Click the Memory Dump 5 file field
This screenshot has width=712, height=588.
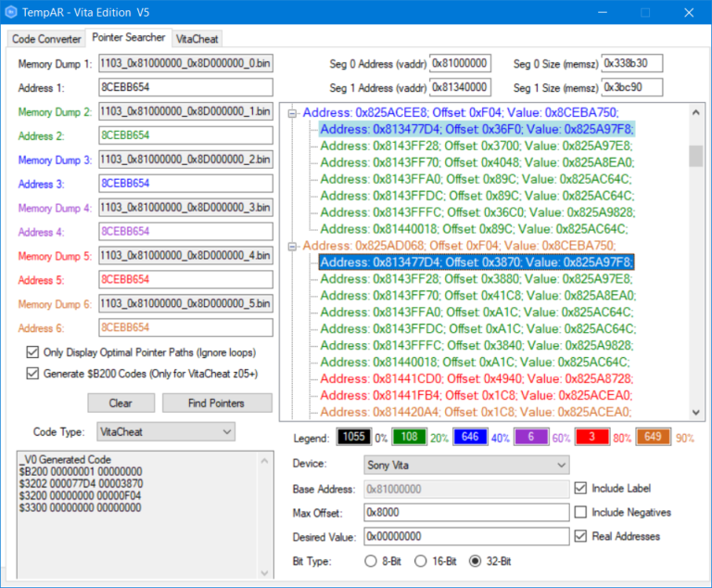[185, 255]
